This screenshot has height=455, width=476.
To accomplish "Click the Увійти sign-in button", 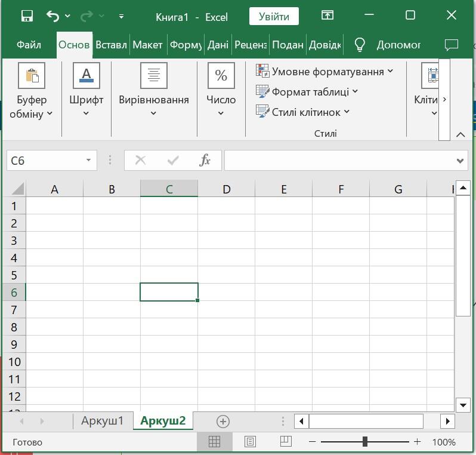I will click(x=274, y=16).
